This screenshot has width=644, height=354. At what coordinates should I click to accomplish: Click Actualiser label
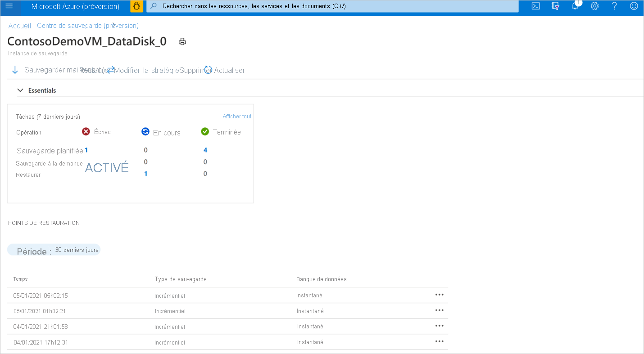pos(230,70)
